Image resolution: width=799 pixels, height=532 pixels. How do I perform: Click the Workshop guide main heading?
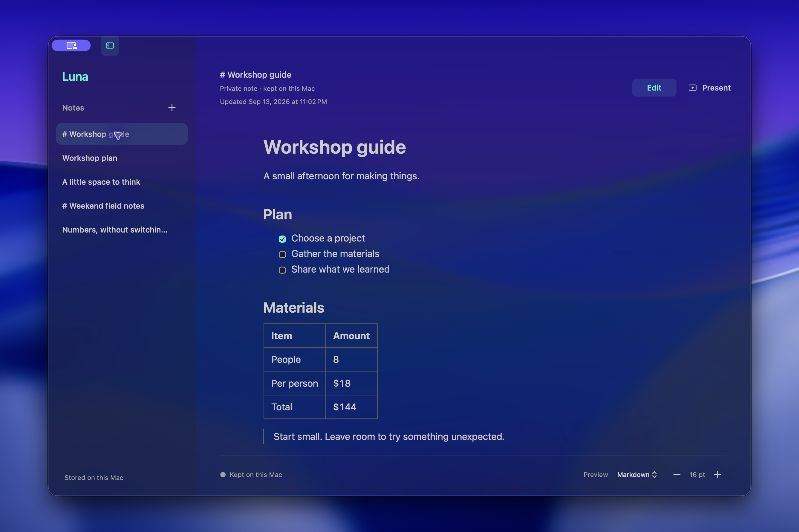click(x=334, y=147)
